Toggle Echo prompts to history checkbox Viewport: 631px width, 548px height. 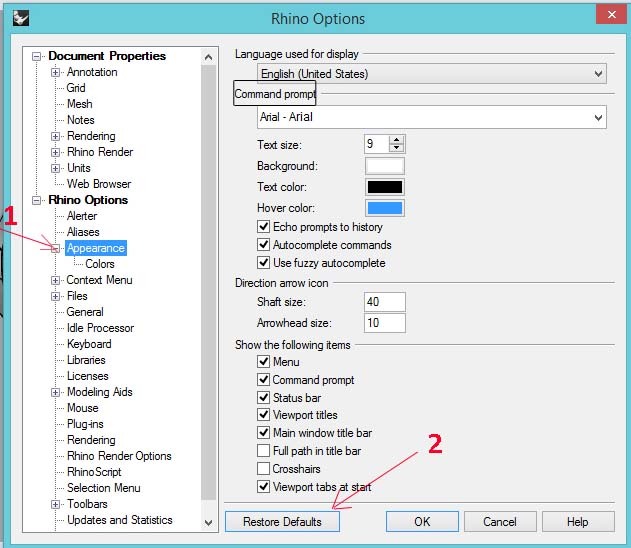click(263, 227)
